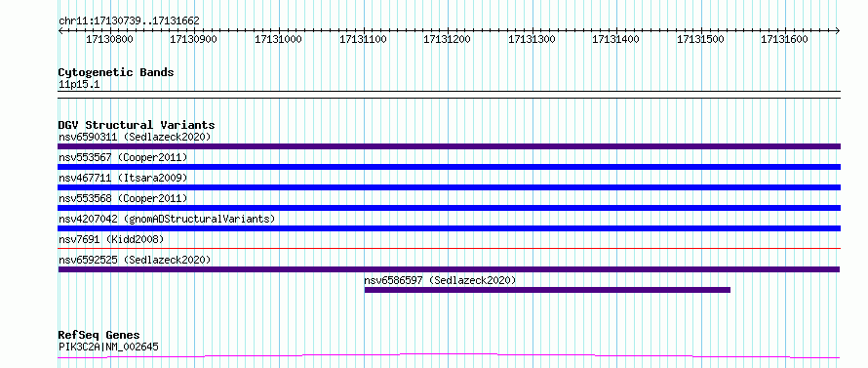This screenshot has height=368, width=868.
Task: Open variant nsv7691 (Kidd2008) label
Action: 111,239
